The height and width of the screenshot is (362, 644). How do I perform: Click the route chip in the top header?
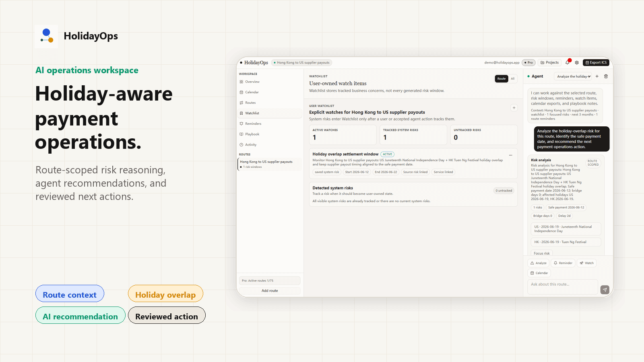(x=301, y=63)
